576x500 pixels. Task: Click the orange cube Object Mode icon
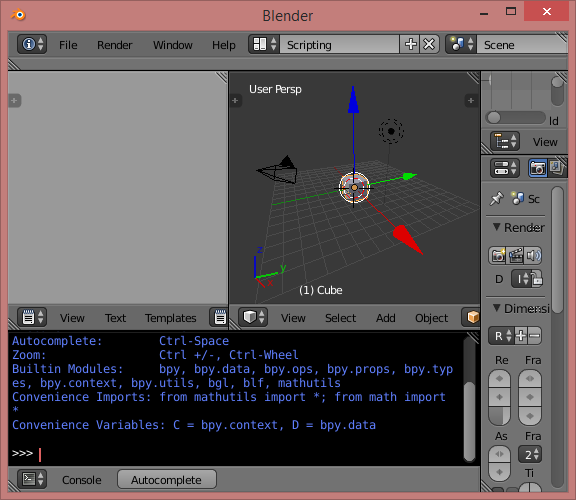coord(472,317)
